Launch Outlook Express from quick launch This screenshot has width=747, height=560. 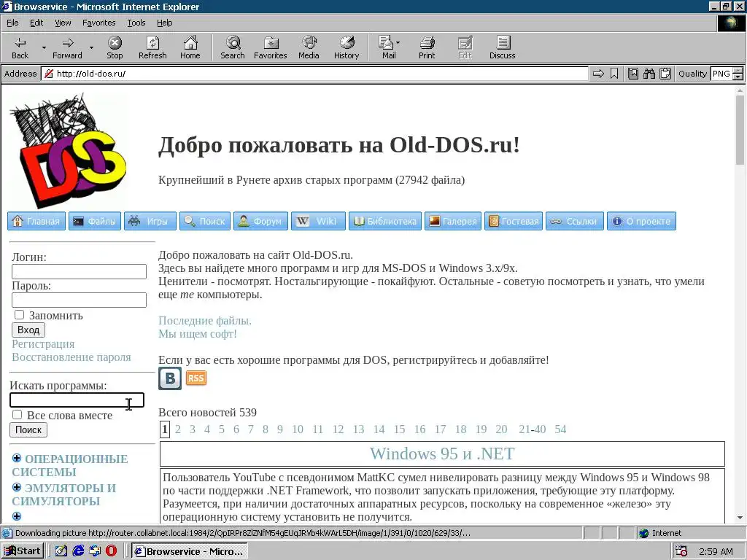click(95, 551)
